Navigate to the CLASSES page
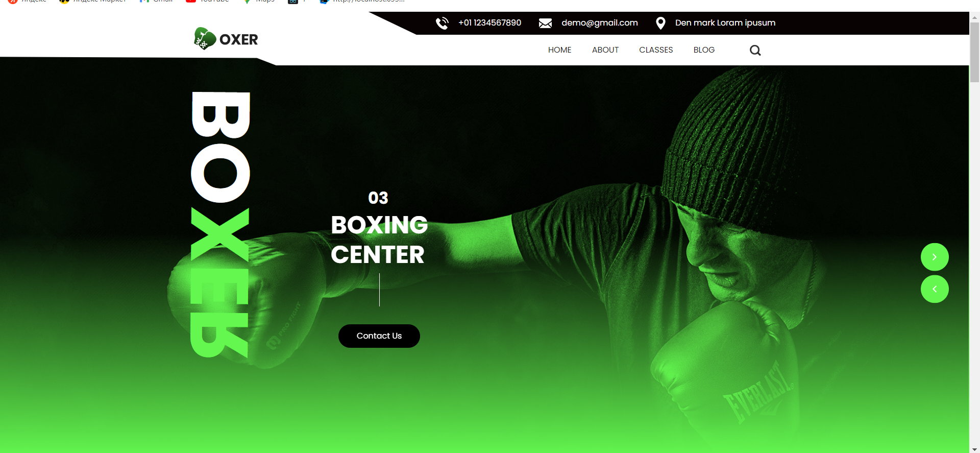The width and height of the screenshot is (980, 453). click(x=656, y=50)
